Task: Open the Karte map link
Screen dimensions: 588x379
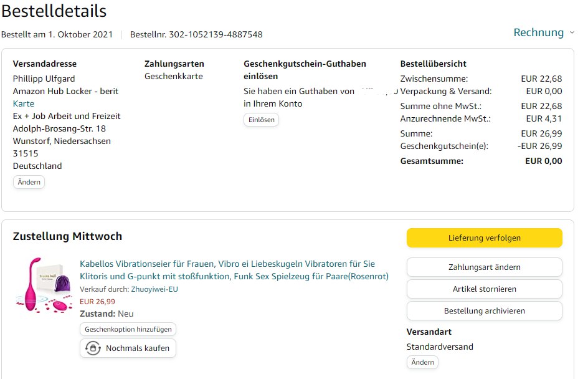Action: click(x=24, y=103)
